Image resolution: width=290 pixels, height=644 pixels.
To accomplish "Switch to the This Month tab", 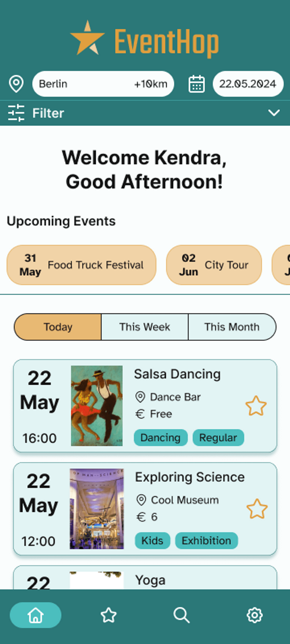I will pos(232,327).
